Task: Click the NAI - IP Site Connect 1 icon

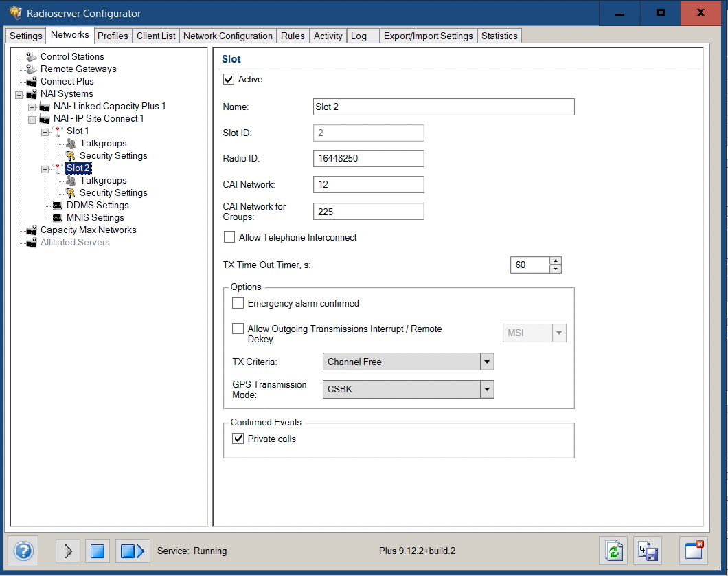Action: click(44, 119)
